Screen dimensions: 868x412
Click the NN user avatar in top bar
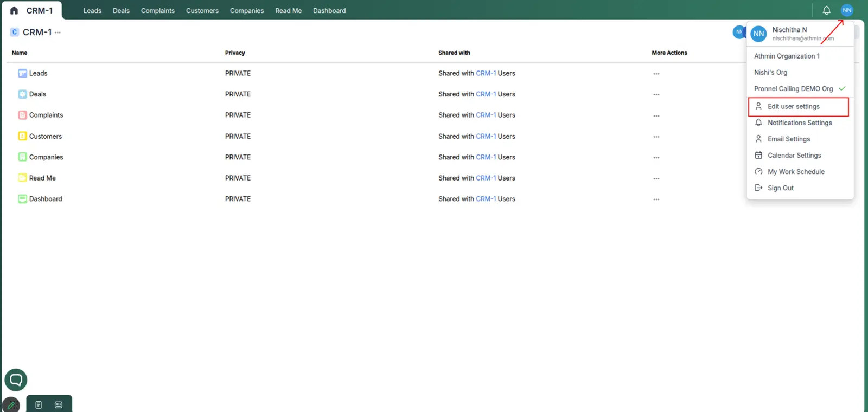pyautogui.click(x=847, y=10)
